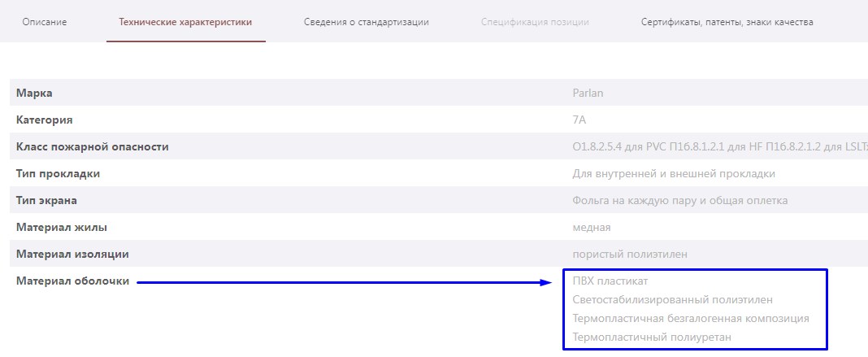Switch to Сведения о стандартизации tab
The height and width of the screenshot is (357, 868).
point(366,22)
